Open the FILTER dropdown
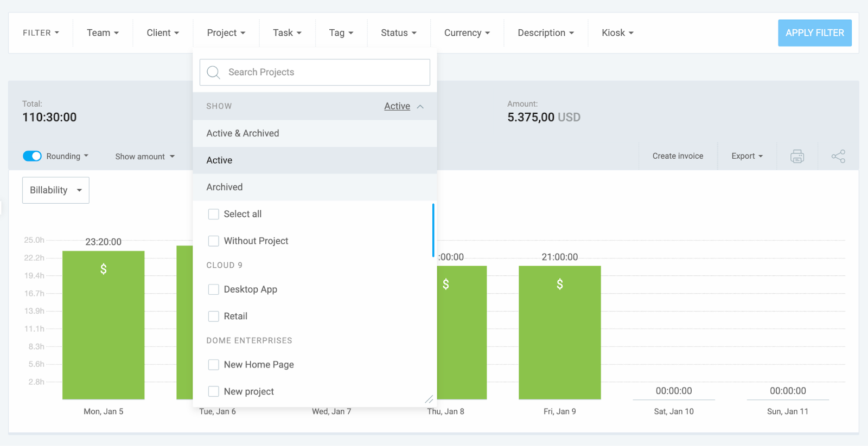The image size is (868, 446). point(41,33)
